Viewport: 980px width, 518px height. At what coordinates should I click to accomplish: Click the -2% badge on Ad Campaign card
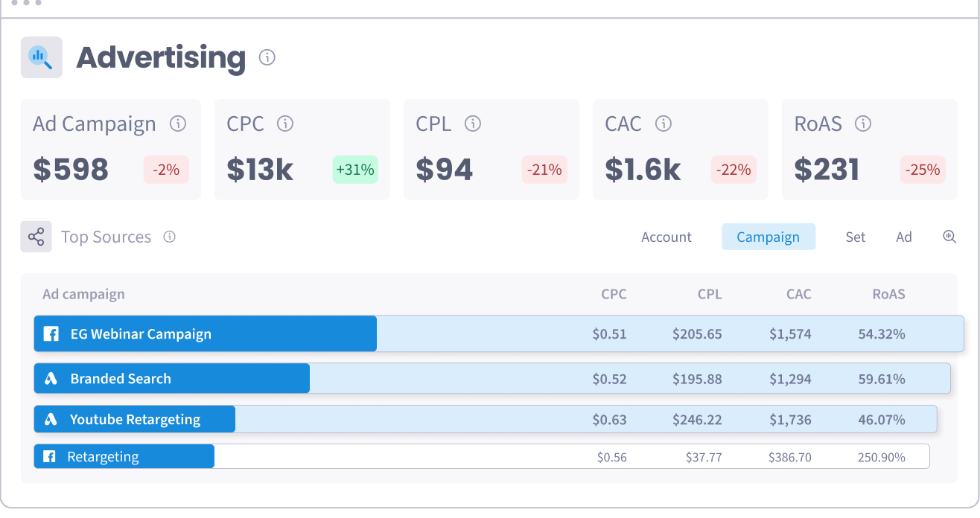166,170
